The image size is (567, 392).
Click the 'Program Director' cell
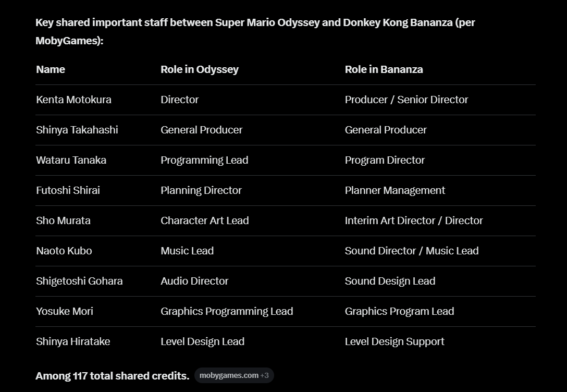[385, 160]
